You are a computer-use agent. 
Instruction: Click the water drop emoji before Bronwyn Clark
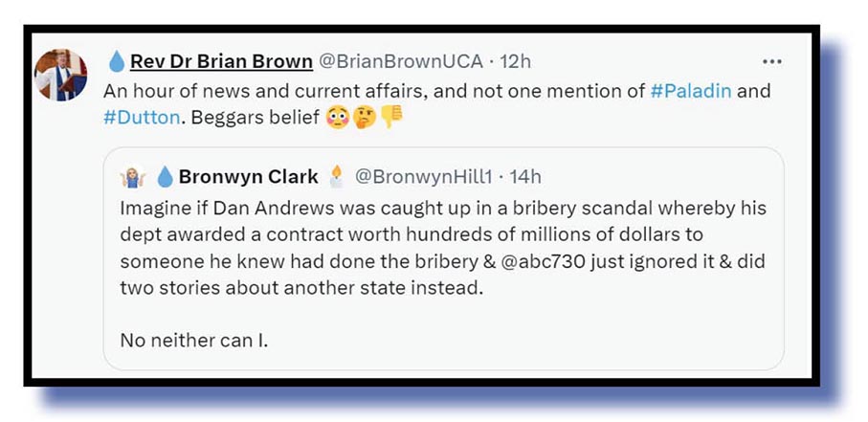coord(165,177)
